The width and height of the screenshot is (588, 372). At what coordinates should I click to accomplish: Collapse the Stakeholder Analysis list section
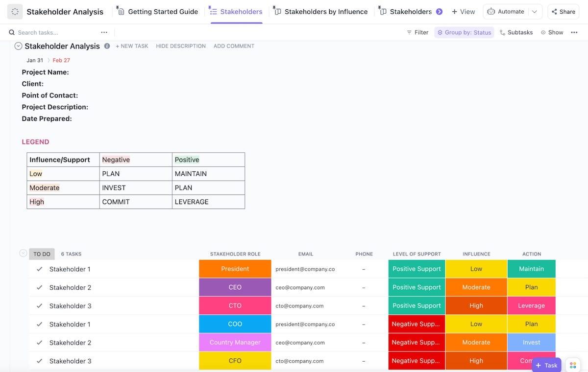click(x=18, y=46)
